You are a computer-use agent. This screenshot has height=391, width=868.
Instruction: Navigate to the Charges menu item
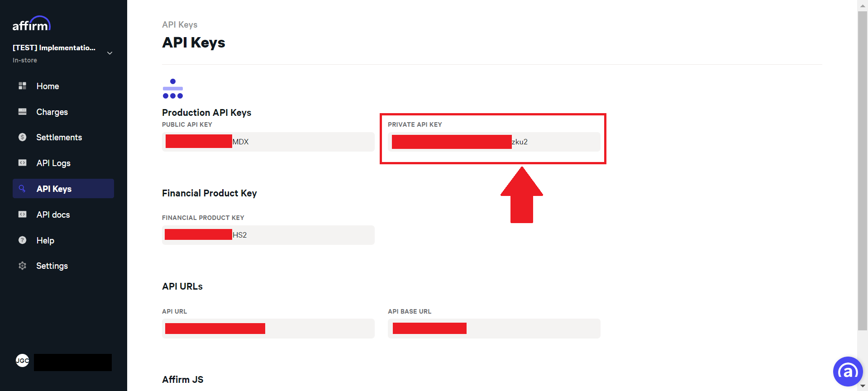tap(52, 111)
